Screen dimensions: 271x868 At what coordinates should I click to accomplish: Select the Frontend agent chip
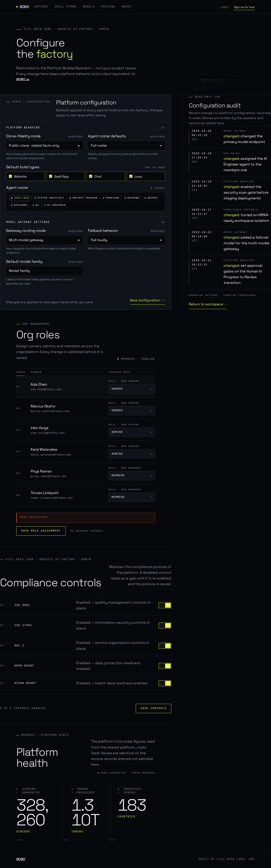111,198
